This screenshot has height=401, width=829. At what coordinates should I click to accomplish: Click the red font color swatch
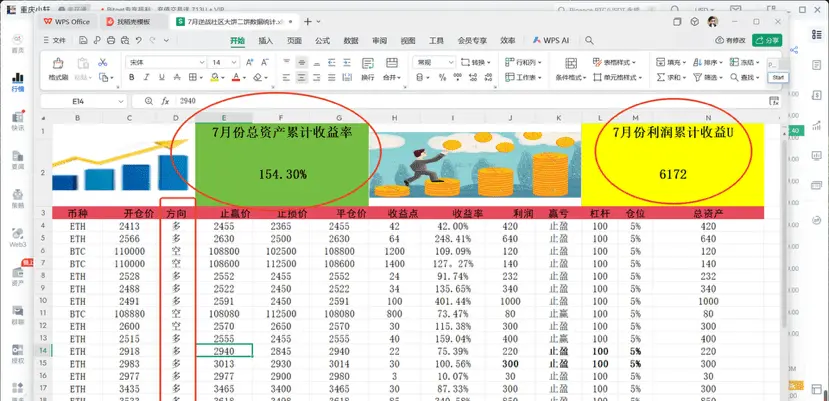[236, 77]
